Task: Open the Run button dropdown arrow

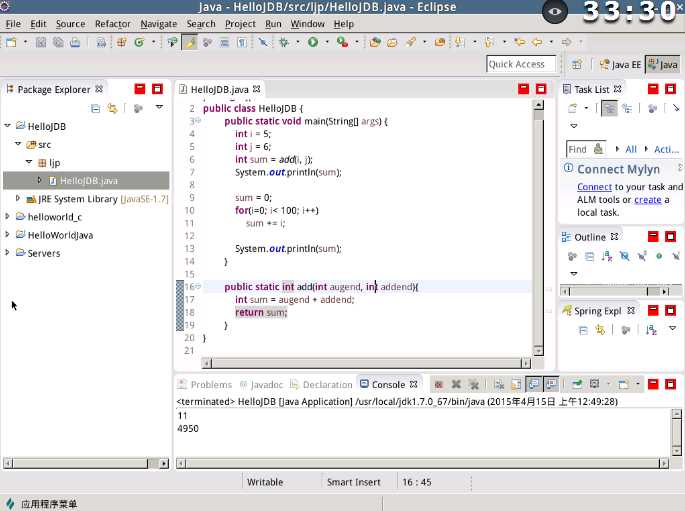Action: (327, 42)
